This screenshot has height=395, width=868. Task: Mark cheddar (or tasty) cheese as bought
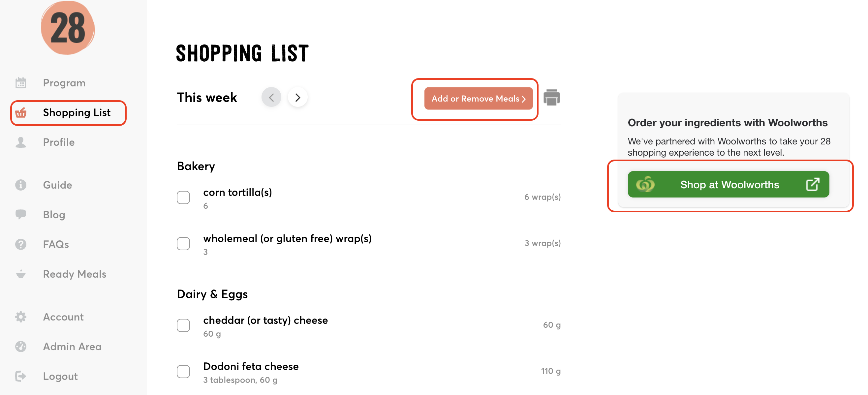point(183,325)
